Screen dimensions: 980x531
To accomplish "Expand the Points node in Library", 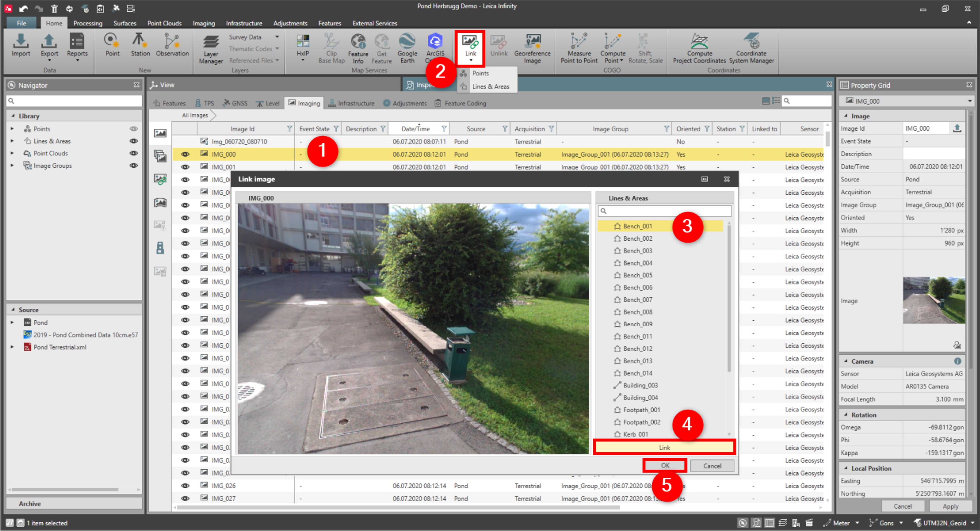I will [12, 129].
